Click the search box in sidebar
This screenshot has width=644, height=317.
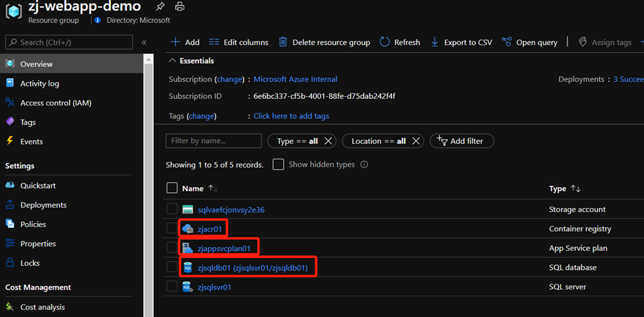[69, 42]
